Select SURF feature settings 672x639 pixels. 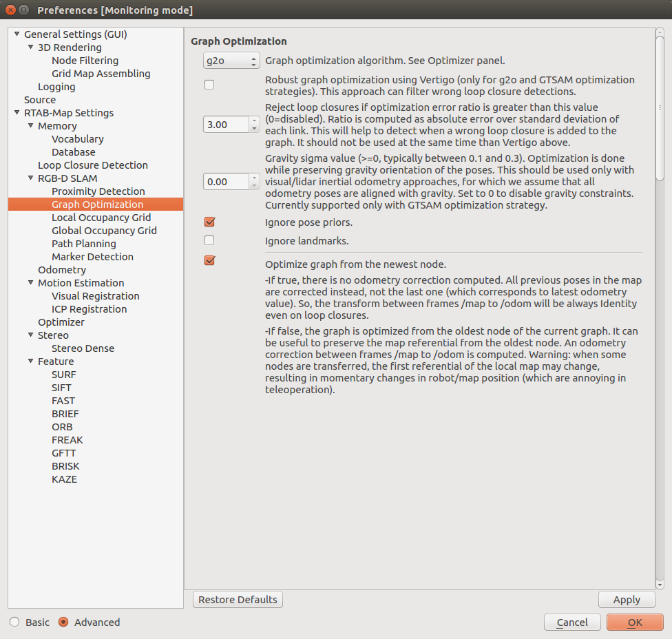tap(64, 375)
